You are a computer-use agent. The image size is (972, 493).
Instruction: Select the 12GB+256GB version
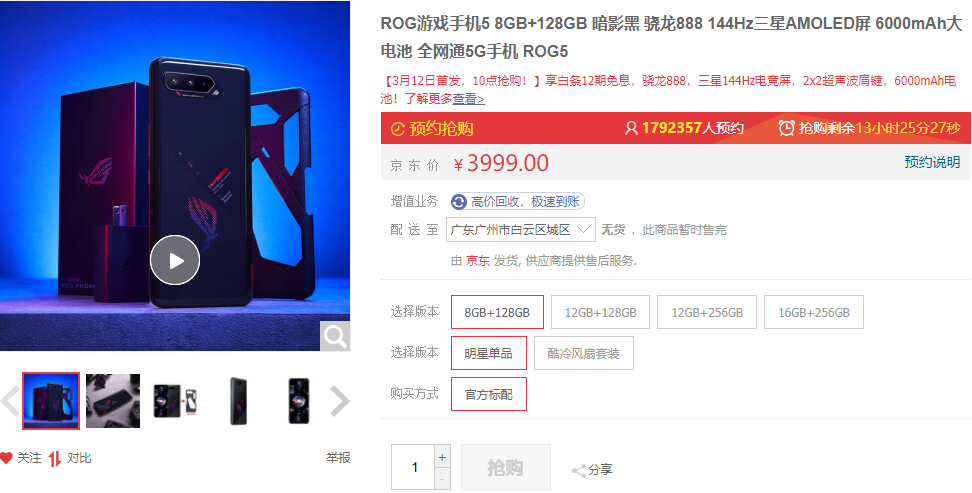click(707, 312)
